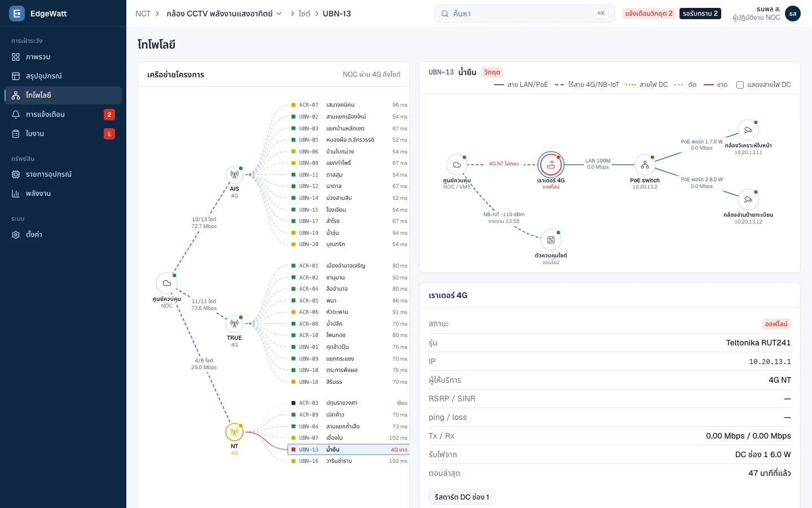Click the ค้นหา search field
The width and height of the screenshot is (812, 508).
pos(524,14)
